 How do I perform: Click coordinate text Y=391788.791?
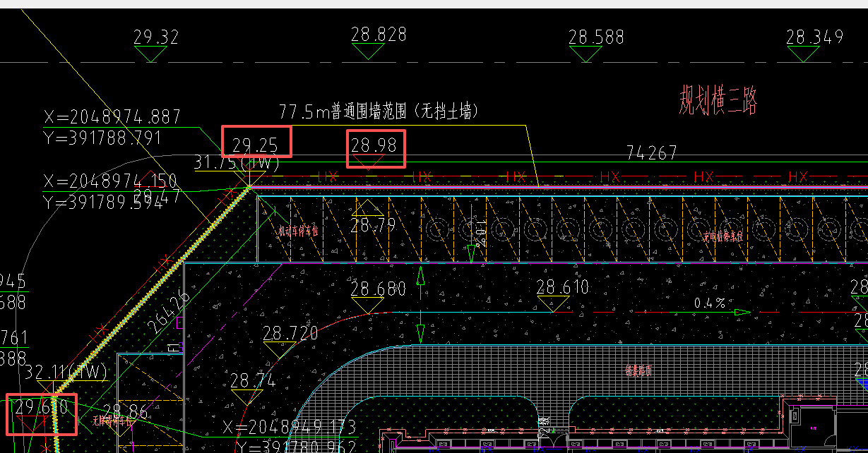(102, 138)
